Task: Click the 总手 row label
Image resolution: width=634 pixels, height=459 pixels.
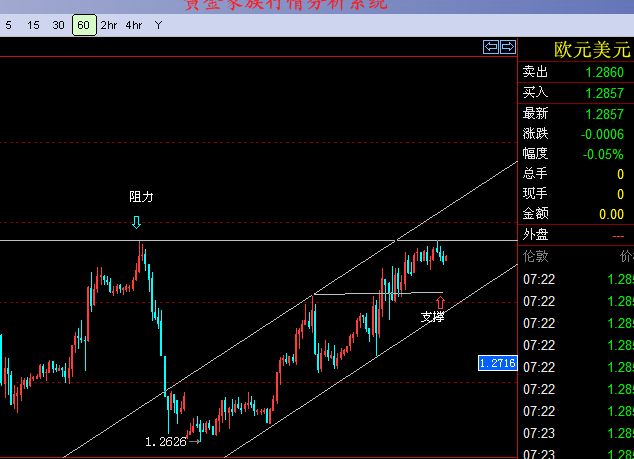Action: (x=535, y=173)
